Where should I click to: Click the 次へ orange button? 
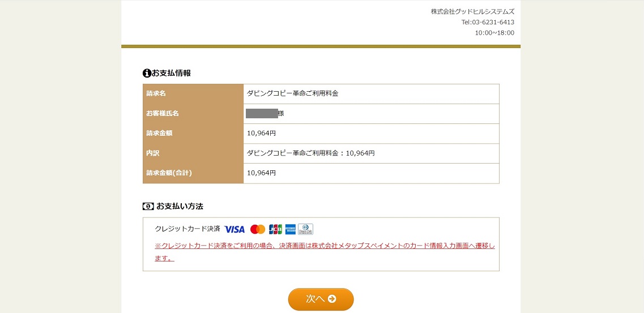pyautogui.click(x=321, y=299)
